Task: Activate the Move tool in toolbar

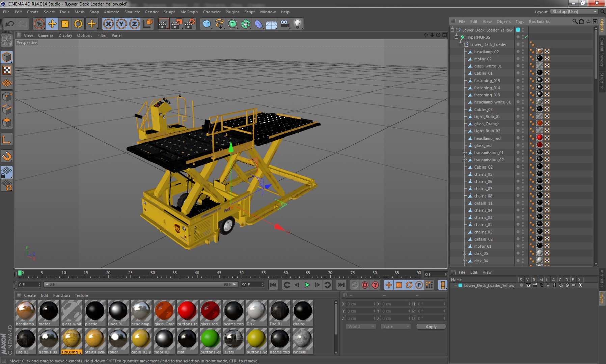Action: click(52, 24)
